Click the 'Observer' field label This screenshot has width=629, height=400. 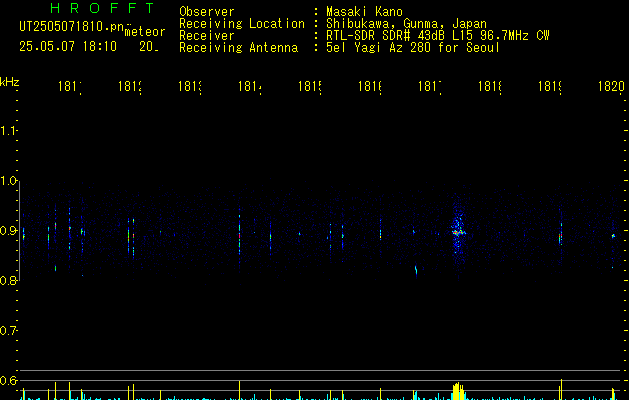pos(207,11)
